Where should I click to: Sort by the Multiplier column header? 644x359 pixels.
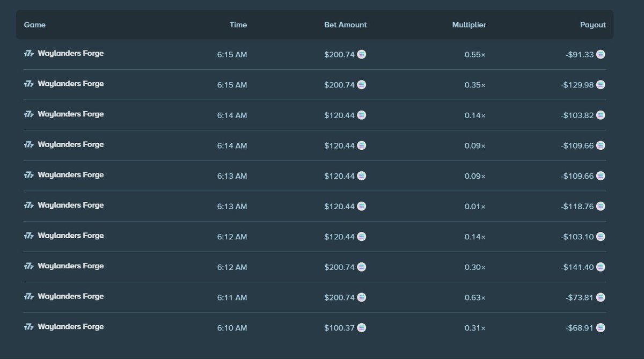click(x=469, y=25)
